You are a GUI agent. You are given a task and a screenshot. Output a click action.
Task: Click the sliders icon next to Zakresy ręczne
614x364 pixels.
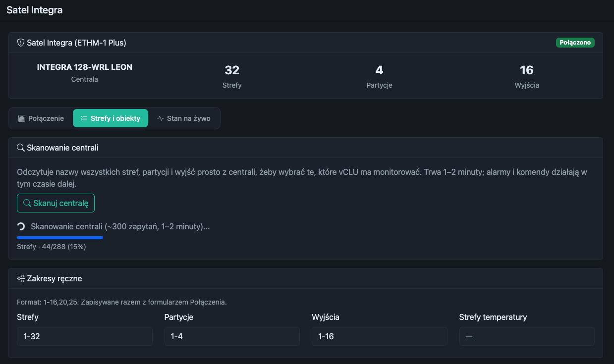(x=21, y=278)
